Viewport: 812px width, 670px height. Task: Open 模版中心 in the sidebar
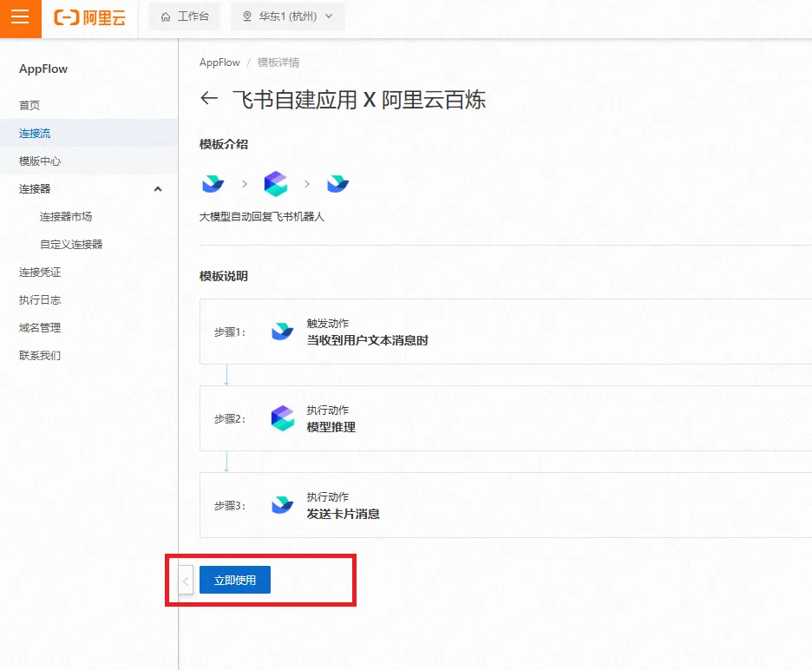(89, 161)
